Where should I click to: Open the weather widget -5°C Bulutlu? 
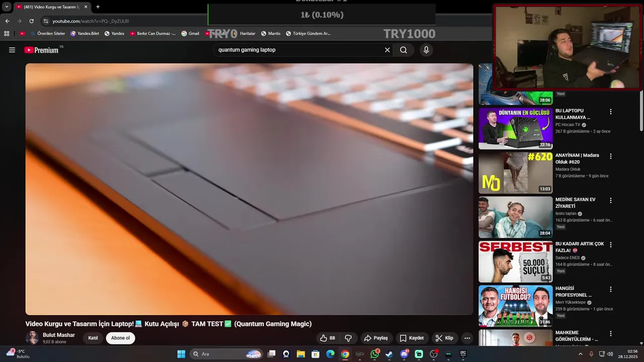[x=18, y=354]
